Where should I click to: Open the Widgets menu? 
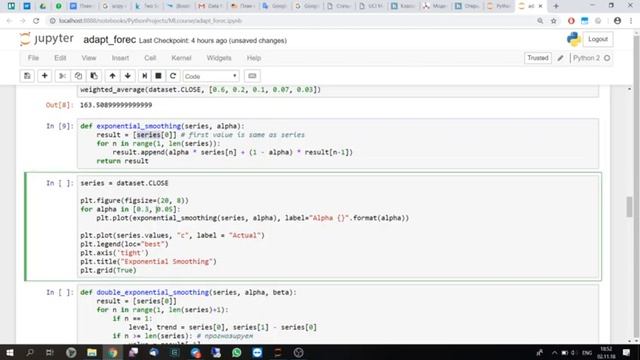pos(219,58)
